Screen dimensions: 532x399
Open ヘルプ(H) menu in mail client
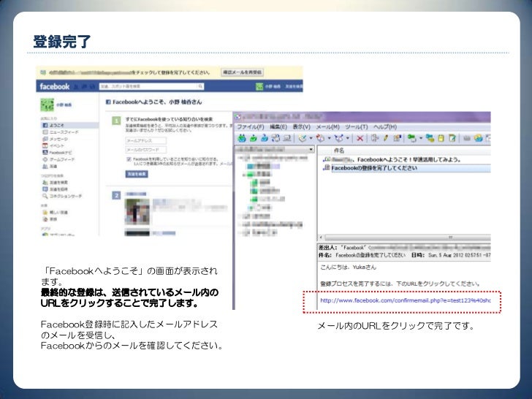pyautogui.click(x=385, y=127)
